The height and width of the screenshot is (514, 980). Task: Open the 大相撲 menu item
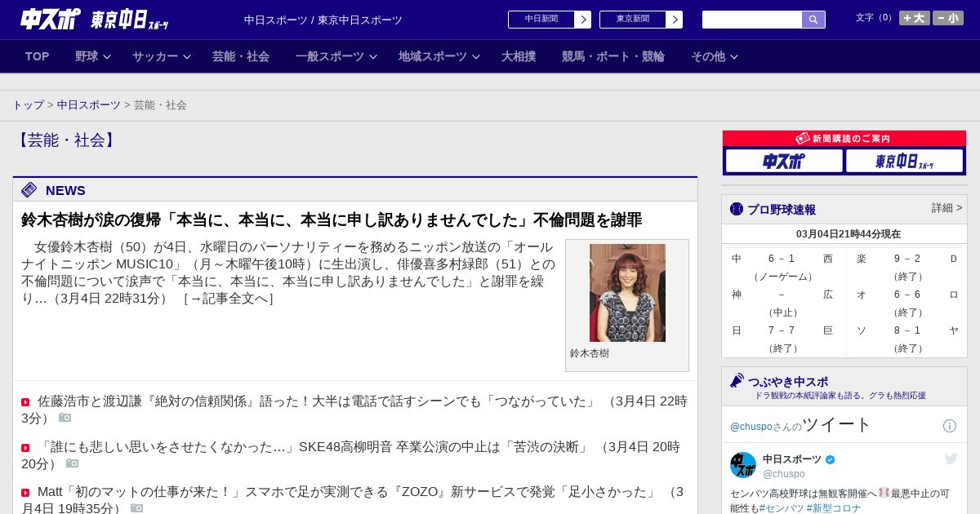click(x=519, y=56)
